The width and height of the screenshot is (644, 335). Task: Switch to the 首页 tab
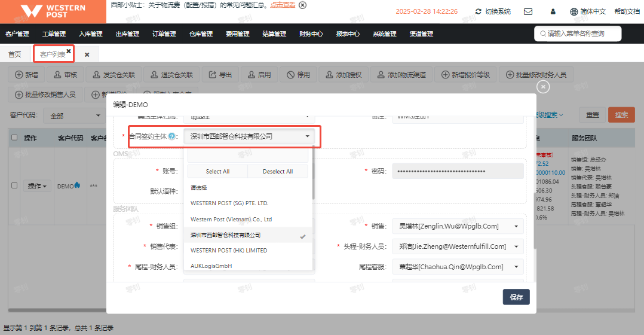(x=15, y=54)
